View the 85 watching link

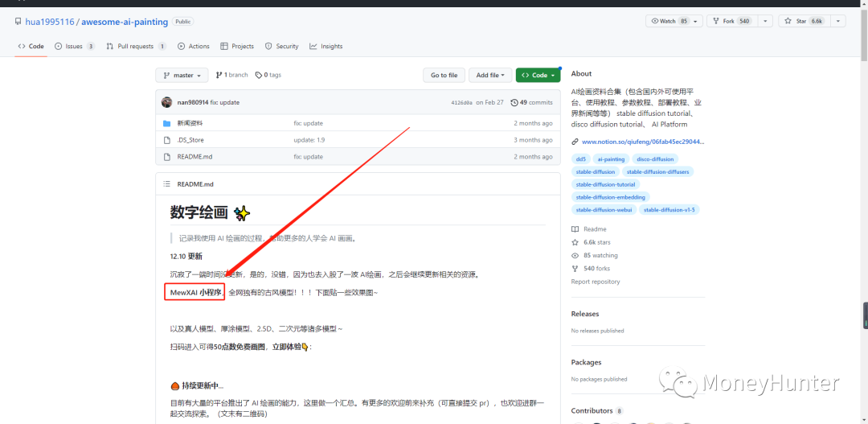595,256
